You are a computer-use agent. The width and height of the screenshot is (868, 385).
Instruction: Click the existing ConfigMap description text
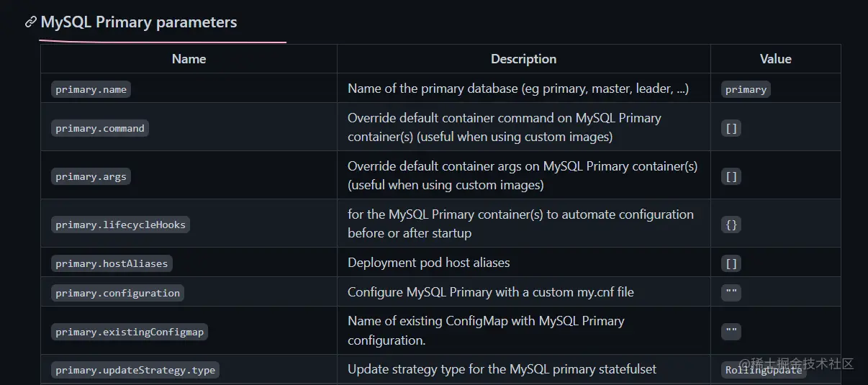[486, 330]
